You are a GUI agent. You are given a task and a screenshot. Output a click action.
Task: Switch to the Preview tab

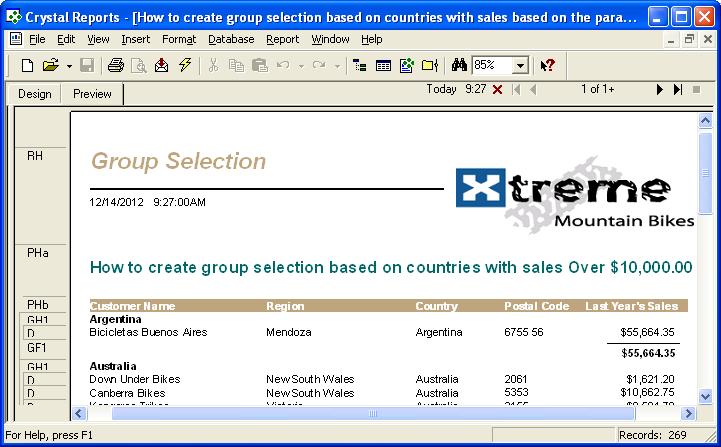pyautogui.click(x=92, y=94)
